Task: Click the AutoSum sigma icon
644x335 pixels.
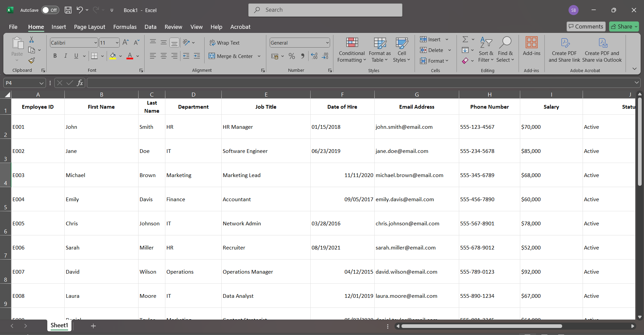Action: pyautogui.click(x=465, y=40)
